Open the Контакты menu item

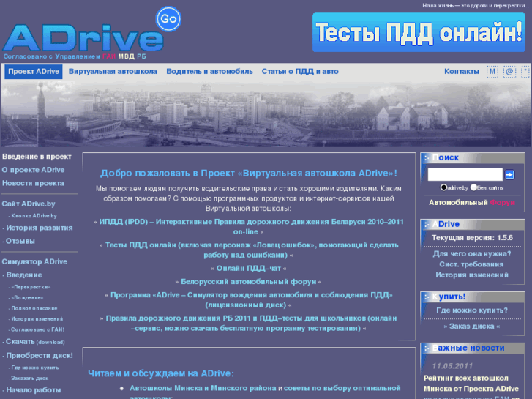462,72
